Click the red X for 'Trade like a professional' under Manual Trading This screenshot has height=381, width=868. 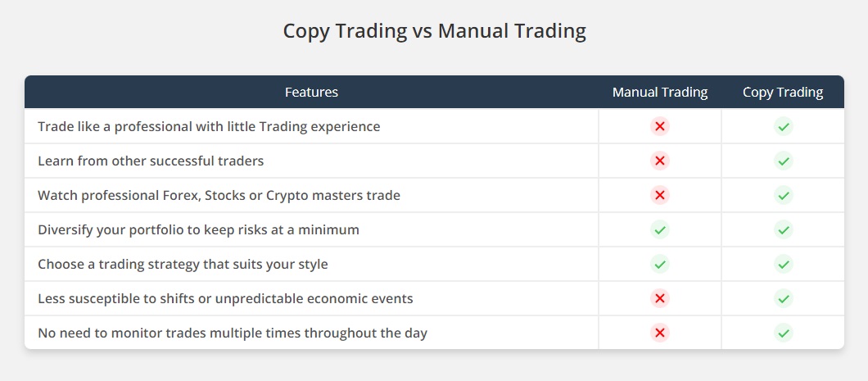(x=659, y=126)
